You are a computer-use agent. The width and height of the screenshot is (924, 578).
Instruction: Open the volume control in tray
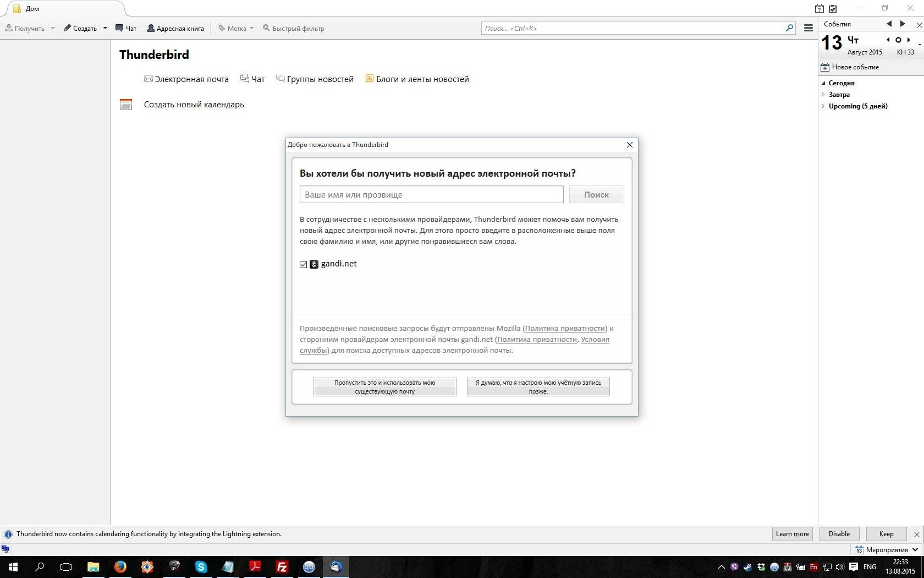tap(840, 567)
